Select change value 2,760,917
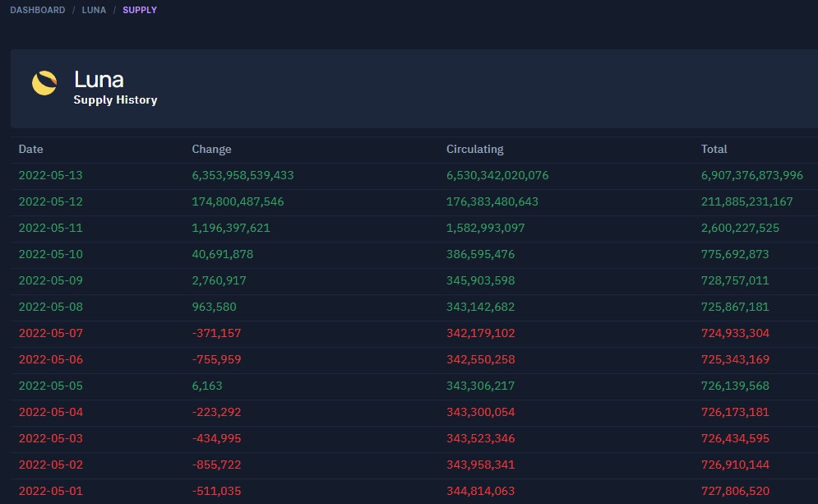 (x=220, y=280)
